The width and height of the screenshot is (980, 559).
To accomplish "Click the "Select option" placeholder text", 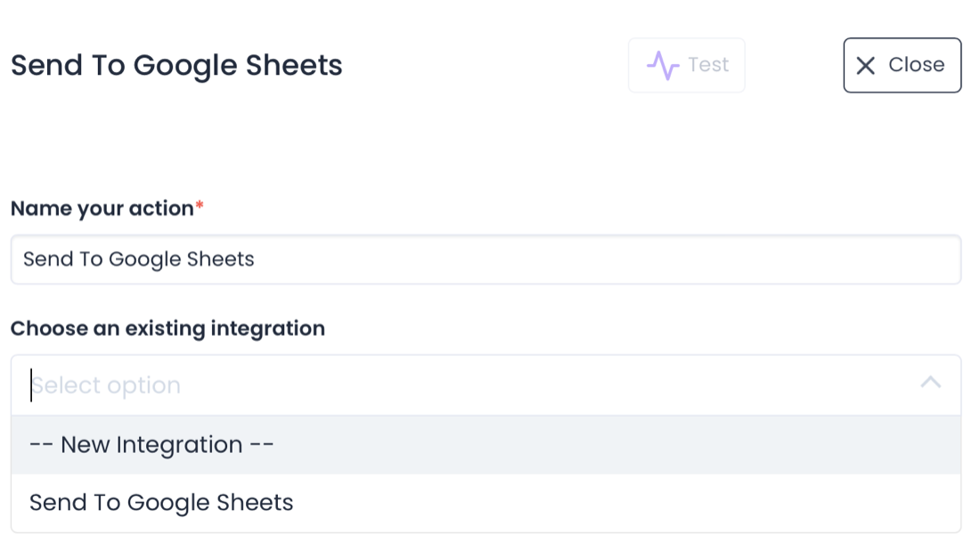I will coord(107,385).
